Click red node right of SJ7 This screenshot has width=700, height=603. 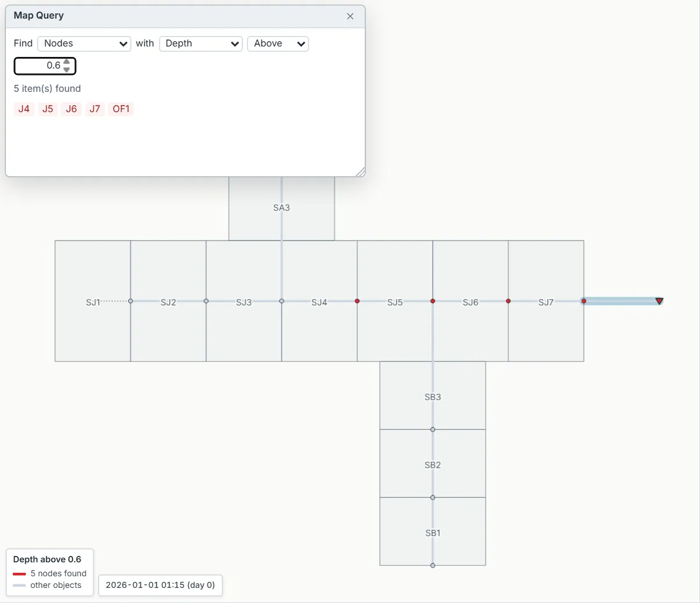tap(584, 301)
